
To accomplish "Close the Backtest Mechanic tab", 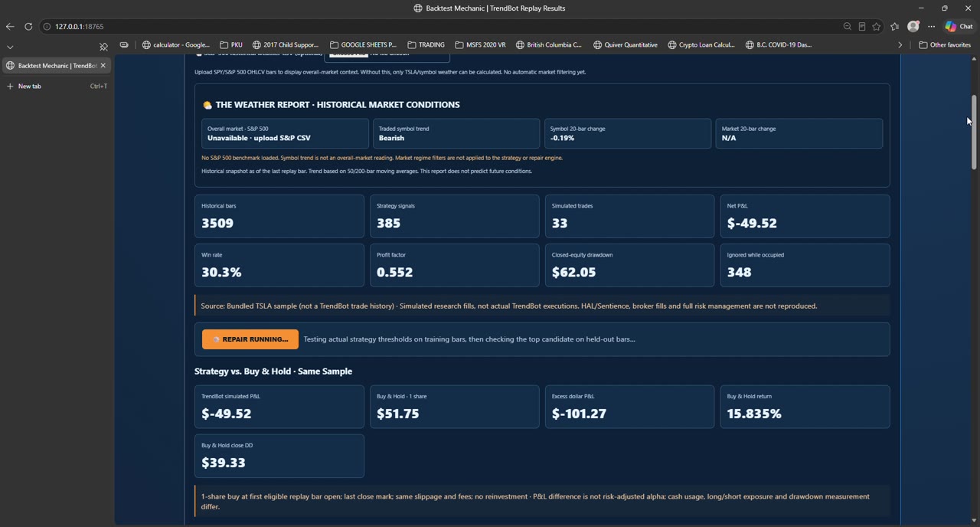I will pyautogui.click(x=103, y=65).
